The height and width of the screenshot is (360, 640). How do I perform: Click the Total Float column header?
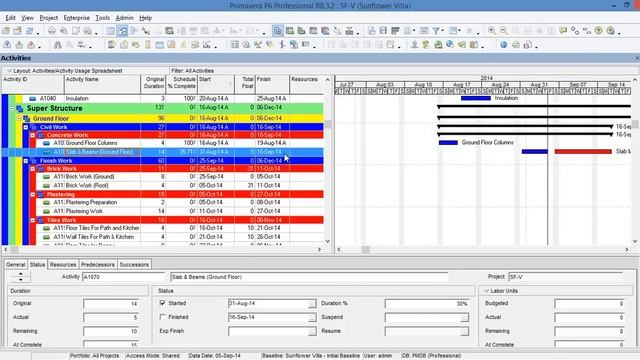[245, 84]
